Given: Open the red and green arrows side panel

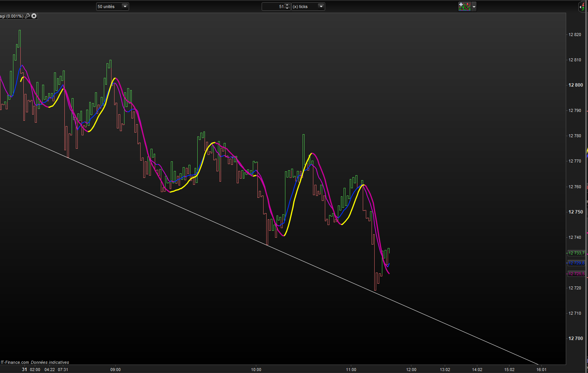Looking at the screenshot, I should click(582, 7).
